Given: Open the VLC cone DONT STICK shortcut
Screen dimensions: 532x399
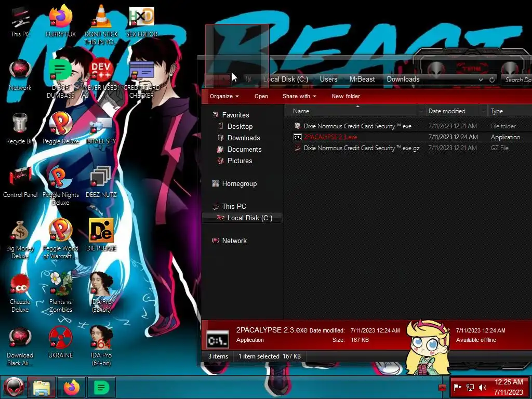Looking at the screenshot, I should pos(101,24).
